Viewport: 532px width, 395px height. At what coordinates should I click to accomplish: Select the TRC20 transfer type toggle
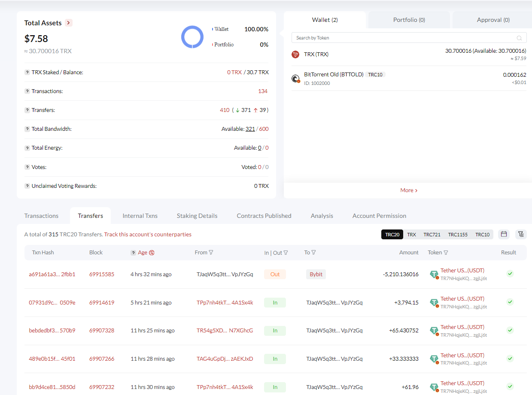coord(392,235)
